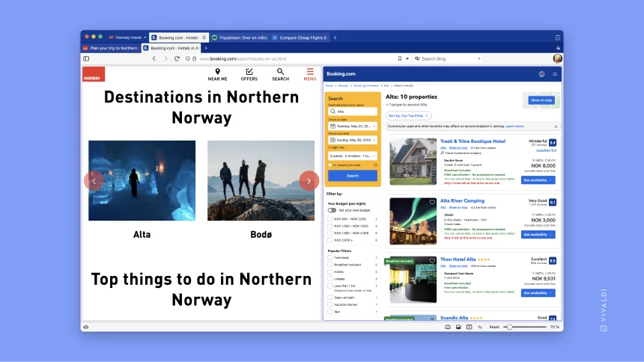644x362 pixels.
Task: Open the Search Bing engine dropdown arrow
Action: [x=479, y=58]
